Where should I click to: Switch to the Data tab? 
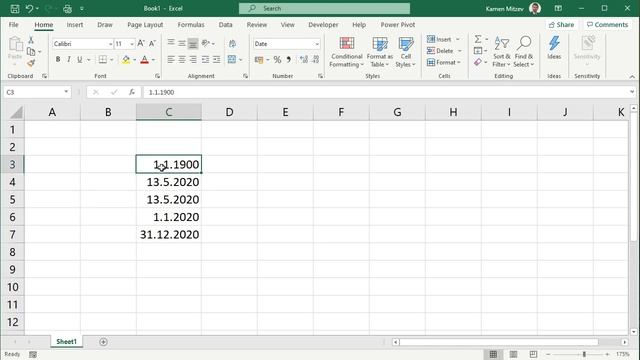coord(225,25)
